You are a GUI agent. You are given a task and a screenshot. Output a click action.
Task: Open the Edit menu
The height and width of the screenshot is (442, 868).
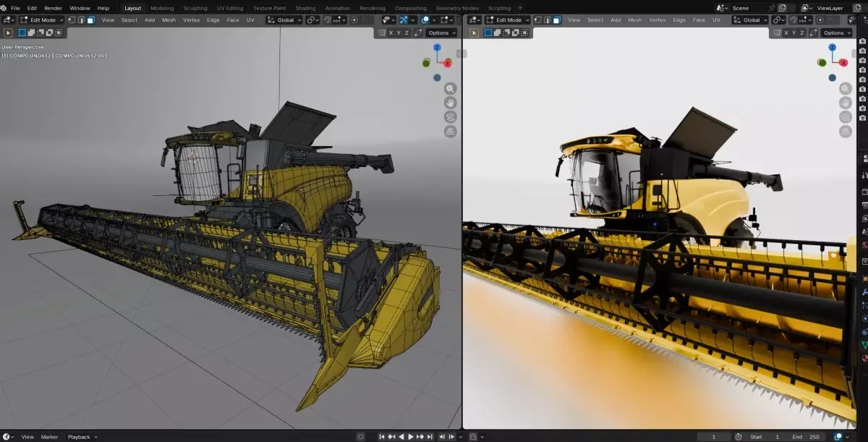(32, 8)
